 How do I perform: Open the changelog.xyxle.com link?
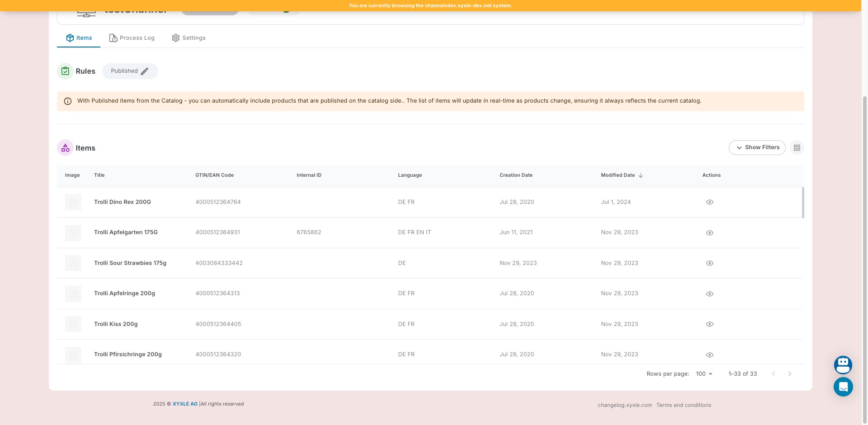click(624, 405)
